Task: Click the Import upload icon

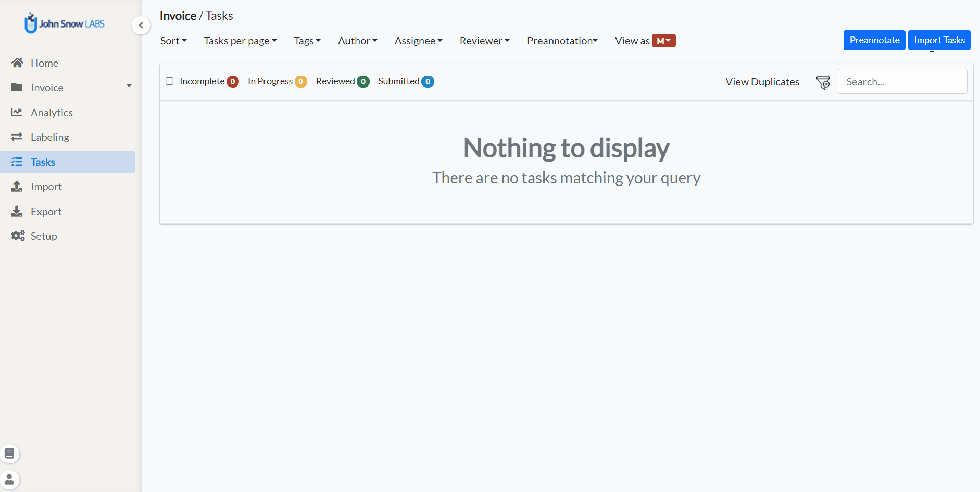Action: (17, 186)
